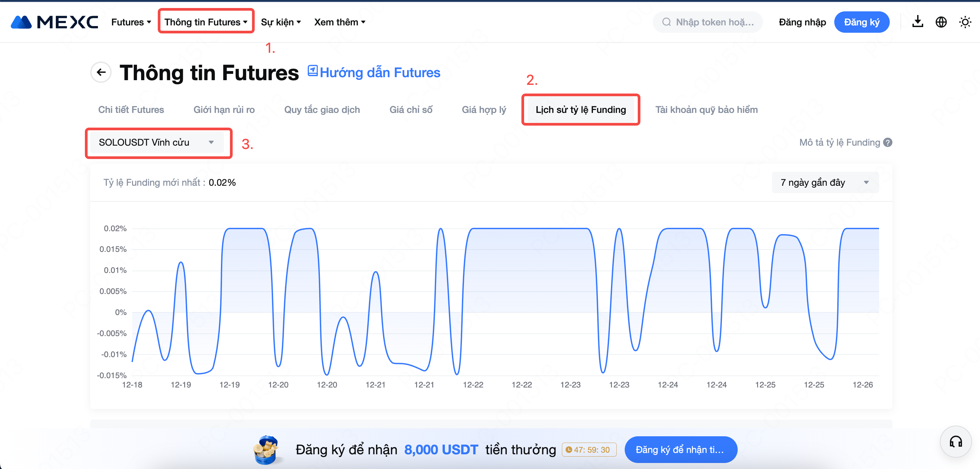Click the download app icon
980x469 pixels.
tap(917, 22)
